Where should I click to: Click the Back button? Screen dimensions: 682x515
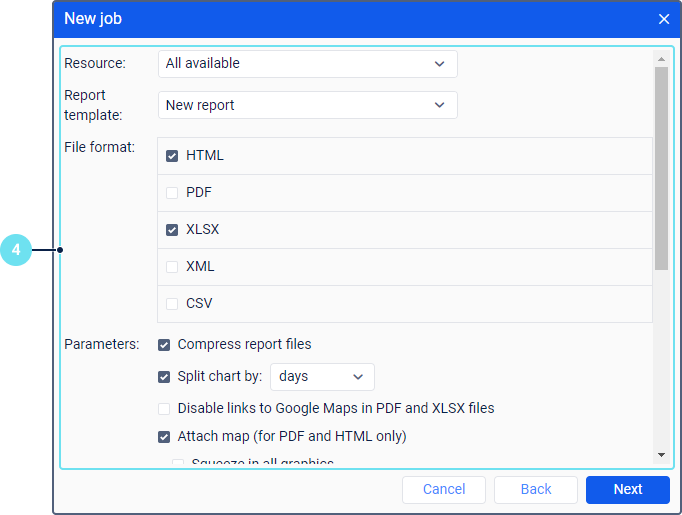point(536,490)
